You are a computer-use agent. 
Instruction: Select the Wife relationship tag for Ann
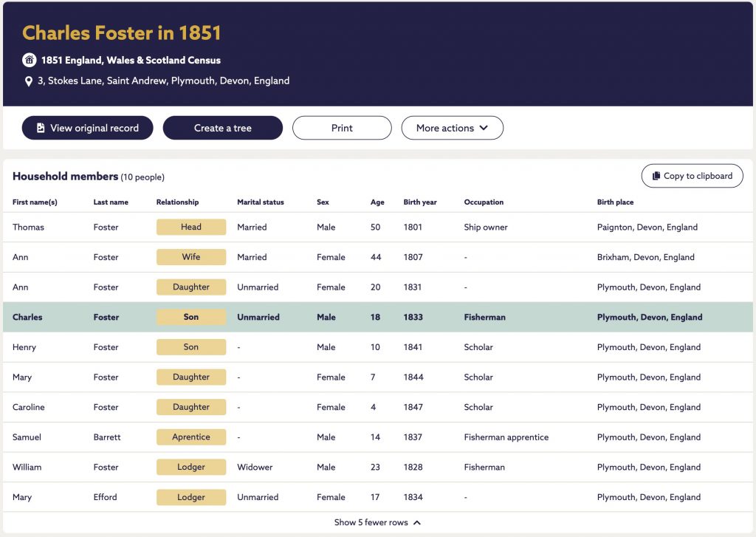[x=191, y=256]
